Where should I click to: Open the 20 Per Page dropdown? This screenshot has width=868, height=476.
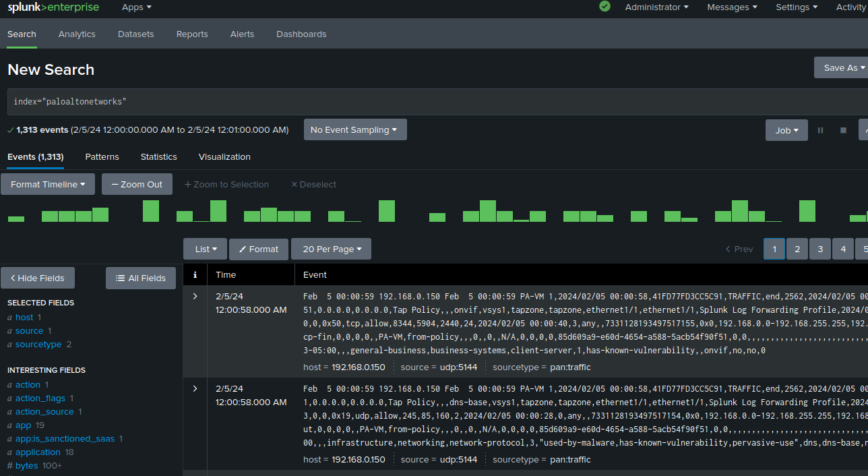tap(331, 249)
